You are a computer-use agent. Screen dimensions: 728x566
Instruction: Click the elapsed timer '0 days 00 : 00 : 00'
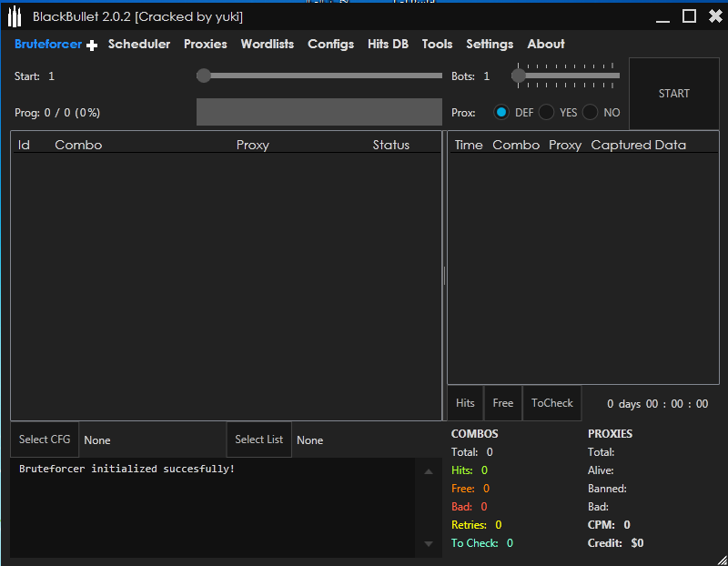click(657, 404)
